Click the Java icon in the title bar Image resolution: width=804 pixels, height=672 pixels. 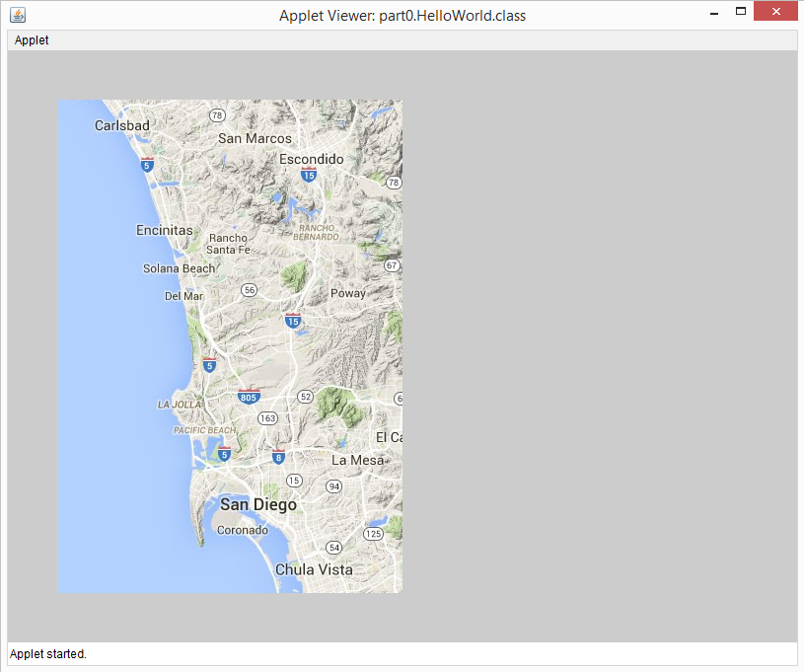(x=18, y=15)
